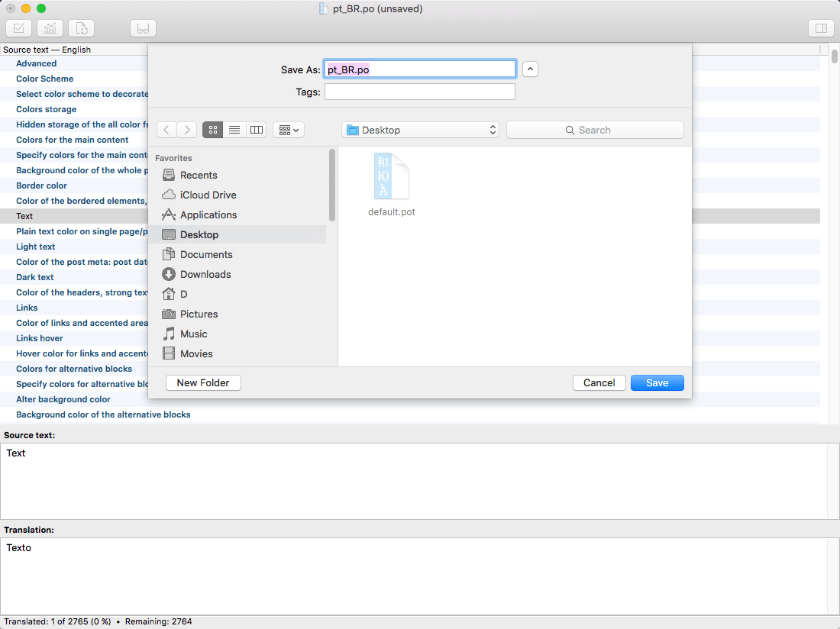This screenshot has height=629, width=840.
Task: Switch to column view mode
Action: point(257,130)
